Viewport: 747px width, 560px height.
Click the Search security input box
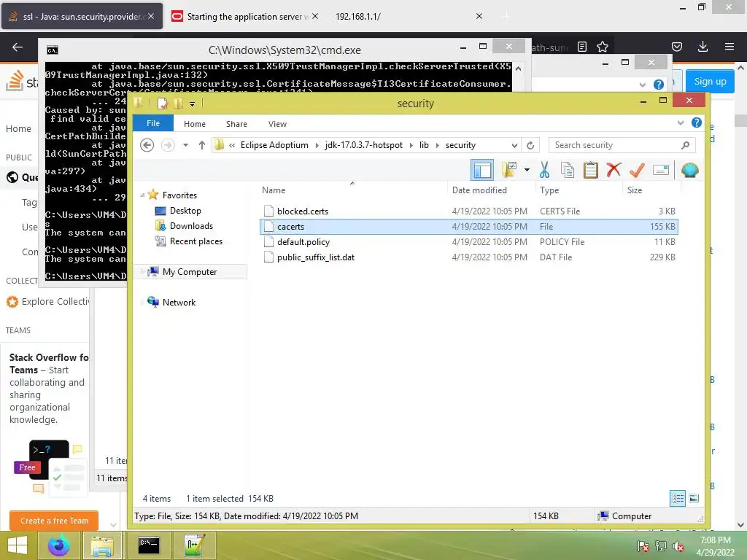614,145
